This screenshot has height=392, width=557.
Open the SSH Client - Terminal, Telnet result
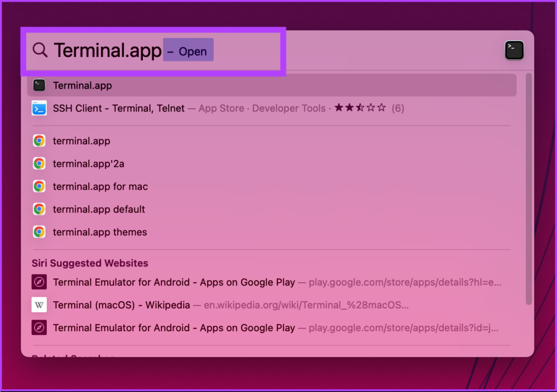tap(119, 108)
